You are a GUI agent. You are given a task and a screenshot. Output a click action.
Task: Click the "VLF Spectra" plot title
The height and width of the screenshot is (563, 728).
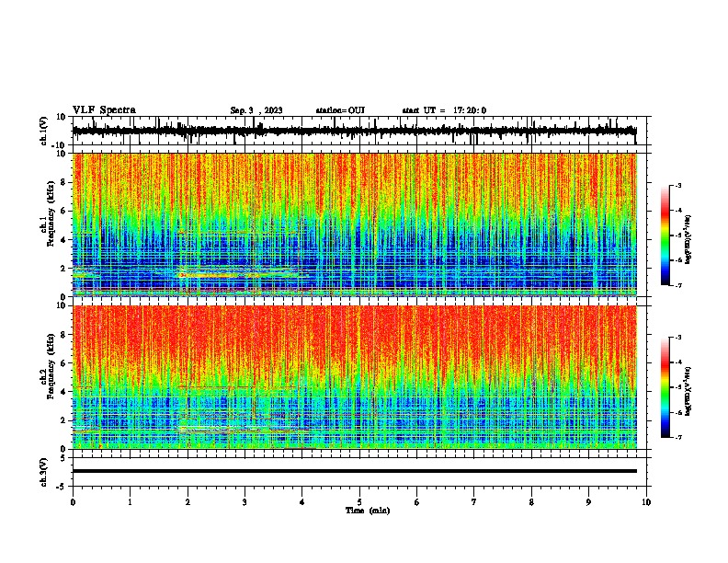tap(104, 110)
